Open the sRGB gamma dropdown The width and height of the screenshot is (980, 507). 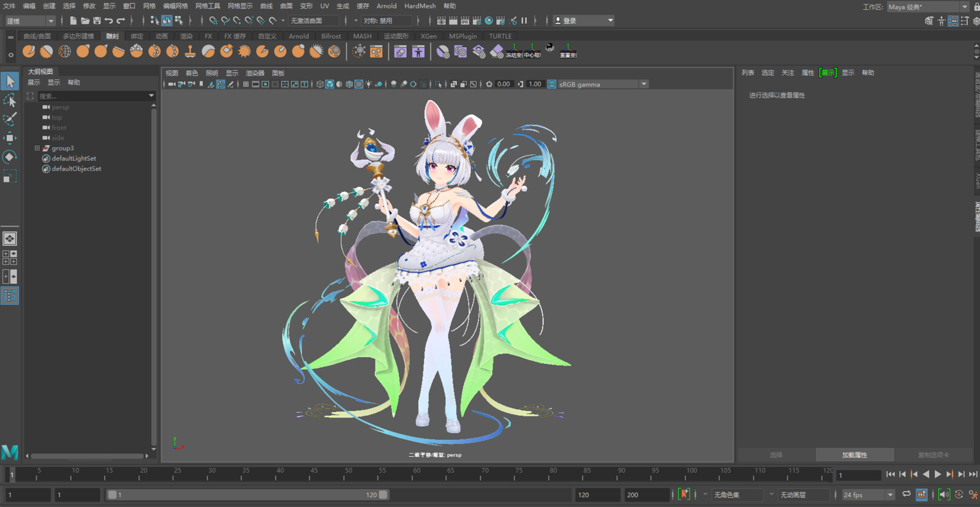[x=603, y=85]
